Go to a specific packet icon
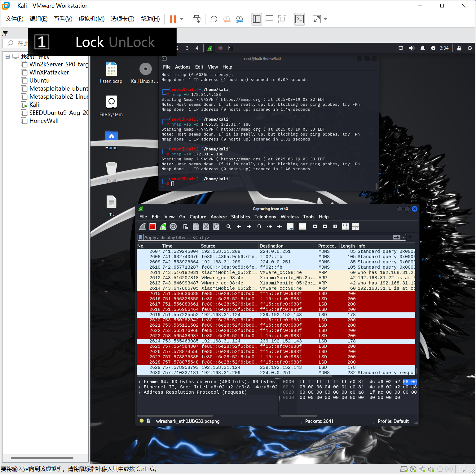Viewport: 476px width, 474px height. (x=259, y=227)
